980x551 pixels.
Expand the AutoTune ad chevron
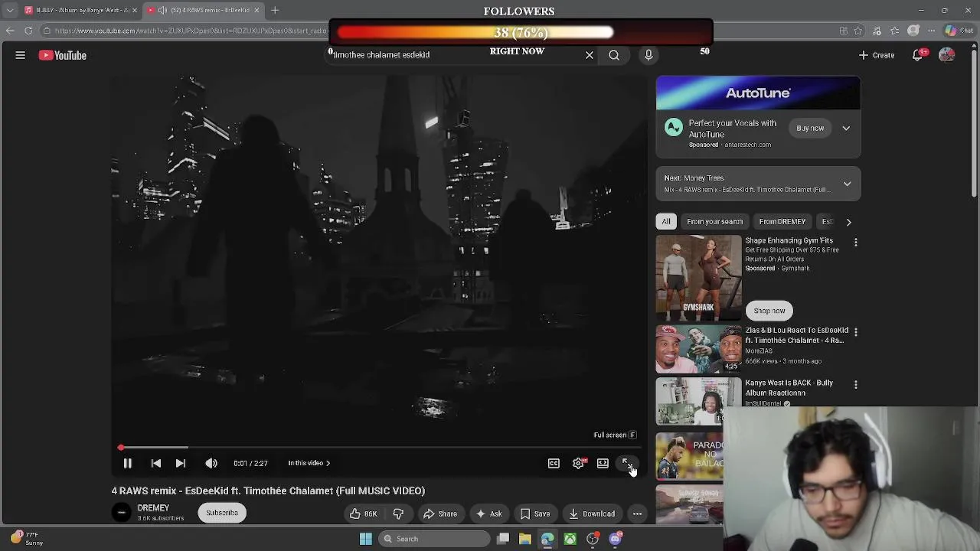coord(846,128)
